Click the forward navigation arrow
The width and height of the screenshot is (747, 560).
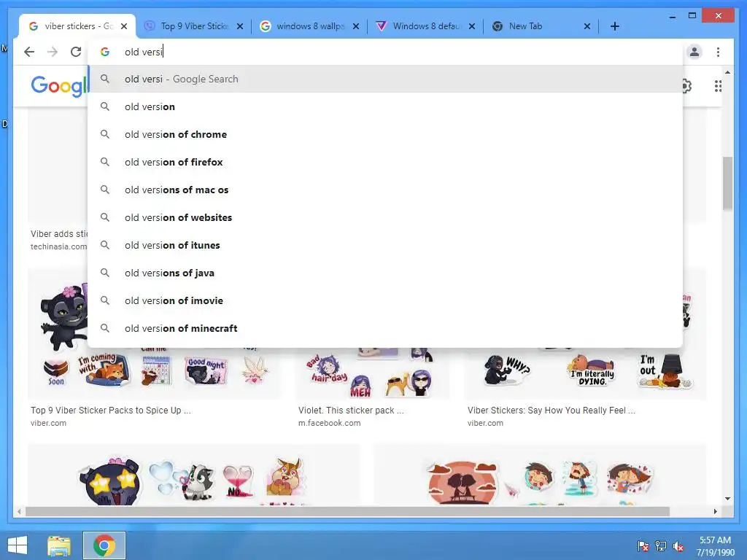(x=53, y=52)
